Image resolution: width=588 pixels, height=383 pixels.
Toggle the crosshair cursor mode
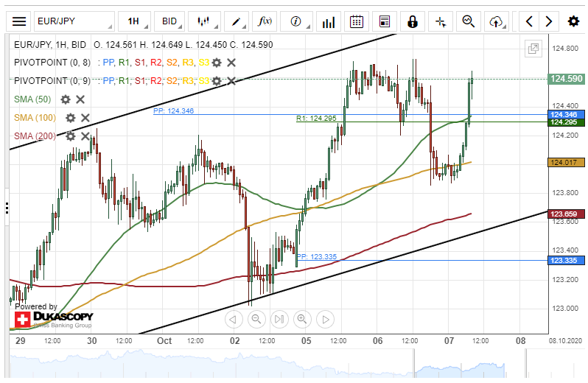(x=441, y=21)
